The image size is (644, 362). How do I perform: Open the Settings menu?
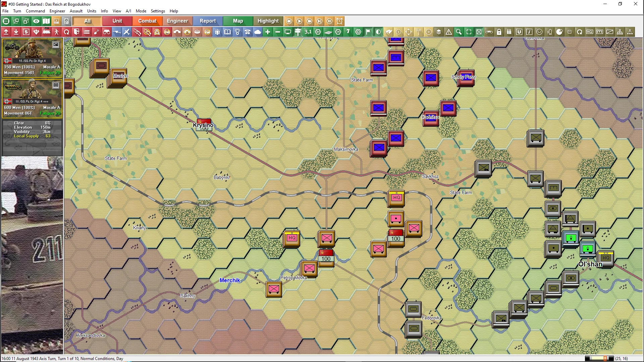pos(158,11)
